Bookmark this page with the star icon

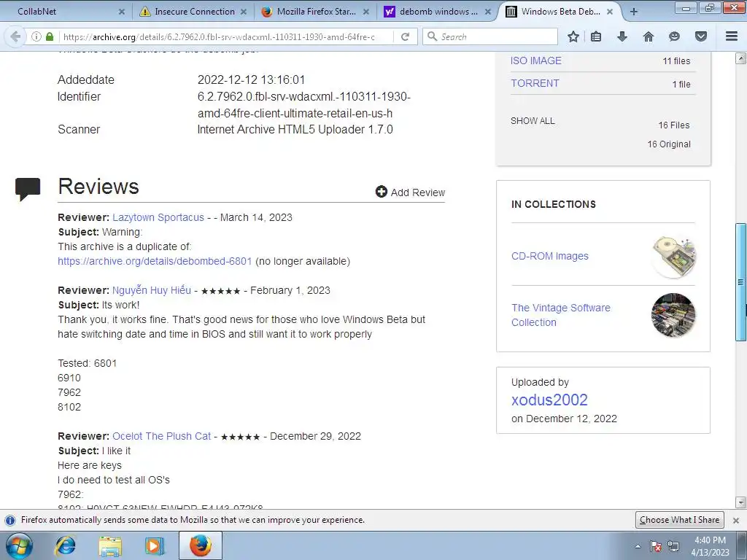tap(573, 36)
